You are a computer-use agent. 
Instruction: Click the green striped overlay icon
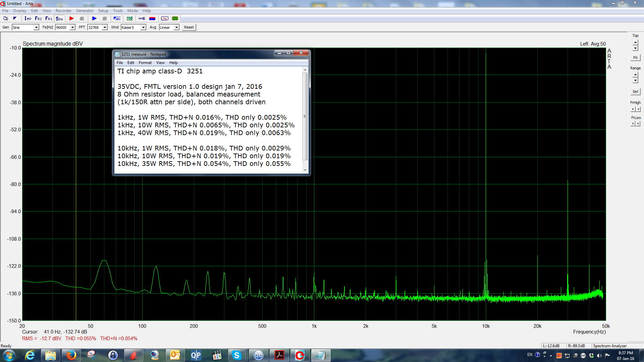pyautogui.click(x=129, y=18)
